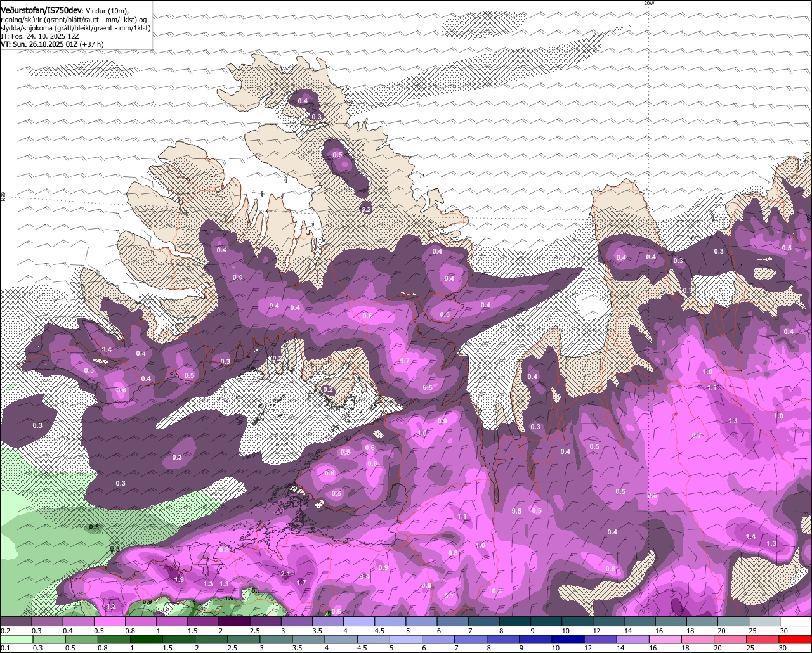Select the top-row white swatch labeled 30
This screenshot has width=812, height=653.
pyautogui.click(x=796, y=622)
